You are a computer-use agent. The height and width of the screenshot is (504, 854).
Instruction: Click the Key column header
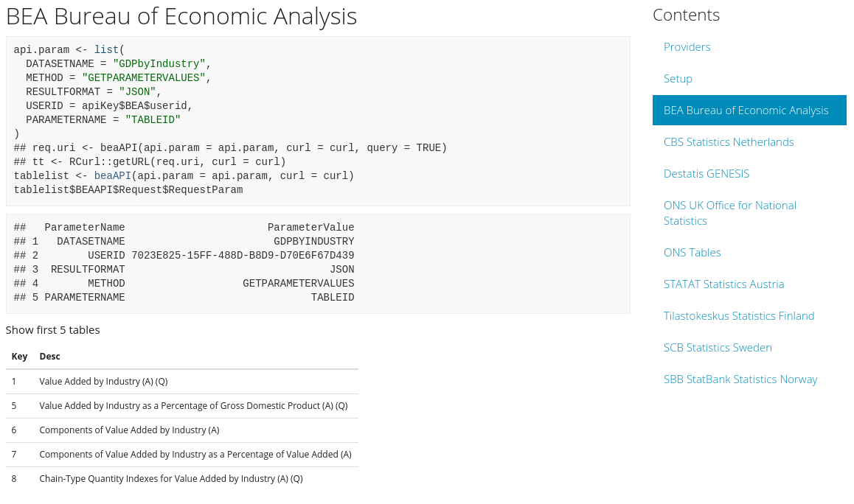coord(19,357)
